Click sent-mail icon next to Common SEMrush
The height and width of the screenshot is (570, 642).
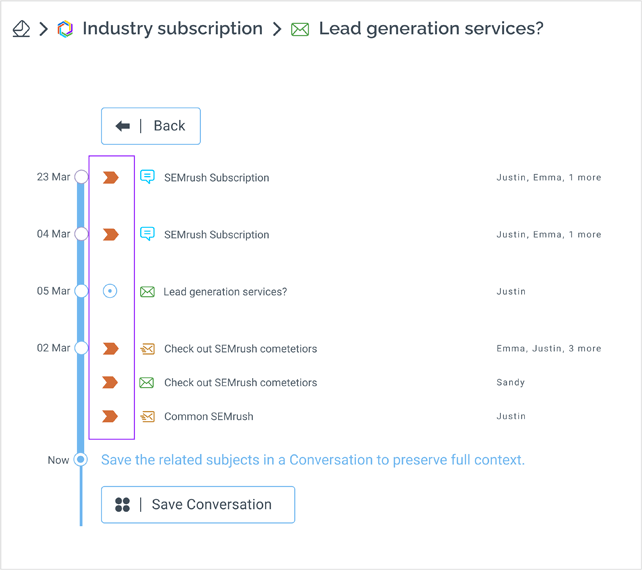click(147, 416)
